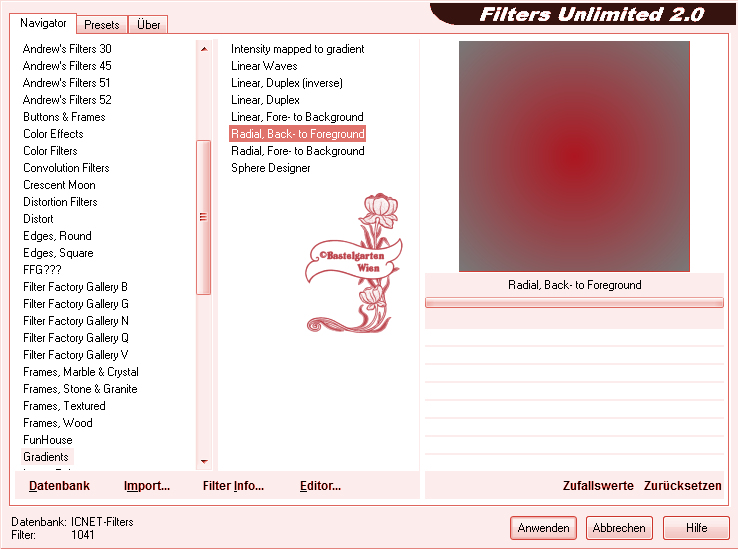Screen dimensions: 738x549
Task: Open Filter Info...
Action: [233, 486]
